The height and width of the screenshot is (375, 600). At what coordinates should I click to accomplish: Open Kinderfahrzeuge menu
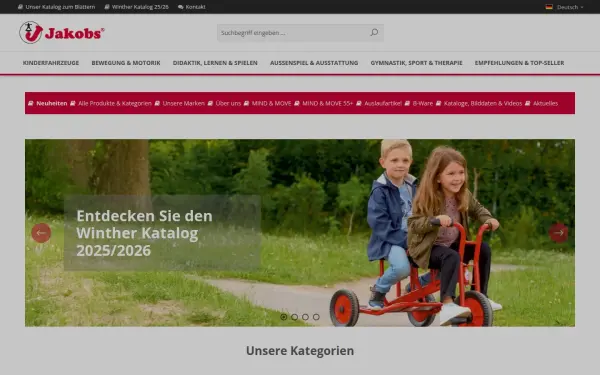(x=51, y=63)
